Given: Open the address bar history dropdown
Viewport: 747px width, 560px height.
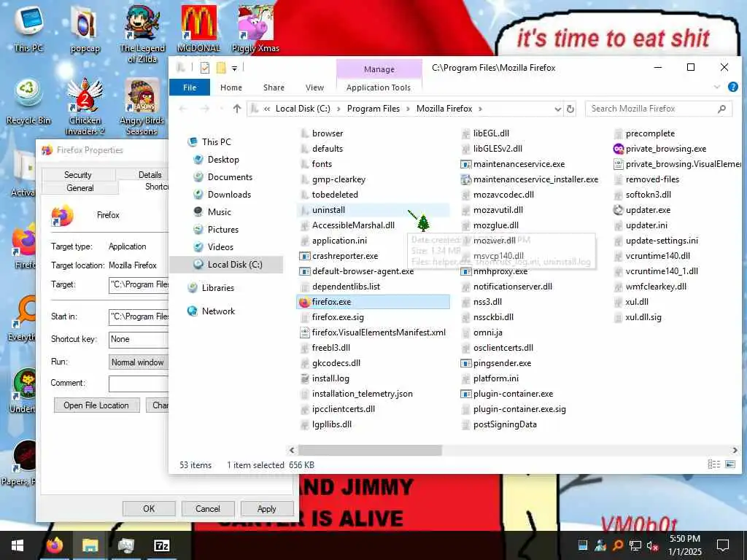Looking at the screenshot, I should (x=557, y=109).
